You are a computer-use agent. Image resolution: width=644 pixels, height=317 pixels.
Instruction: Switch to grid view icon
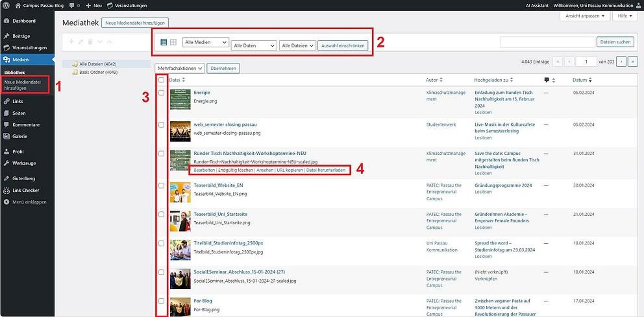pyautogui.click(x=173, y=42)
